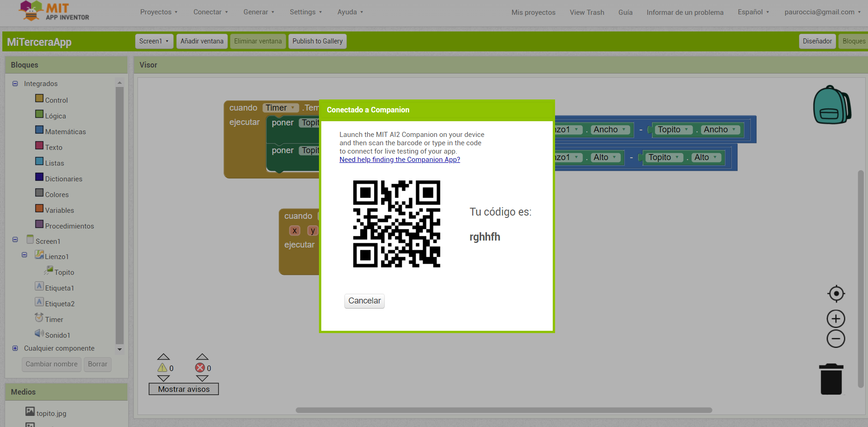Image resolution: width=868 pixels, height=427 pixels.
Task: Open View Trash
Action: point(587,12)
